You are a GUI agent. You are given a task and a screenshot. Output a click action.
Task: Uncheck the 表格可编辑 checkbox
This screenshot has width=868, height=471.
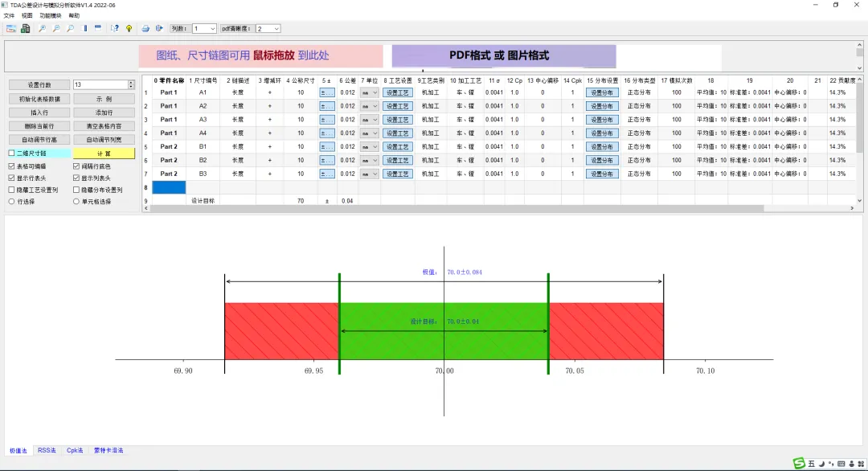(x=11, y=166)
